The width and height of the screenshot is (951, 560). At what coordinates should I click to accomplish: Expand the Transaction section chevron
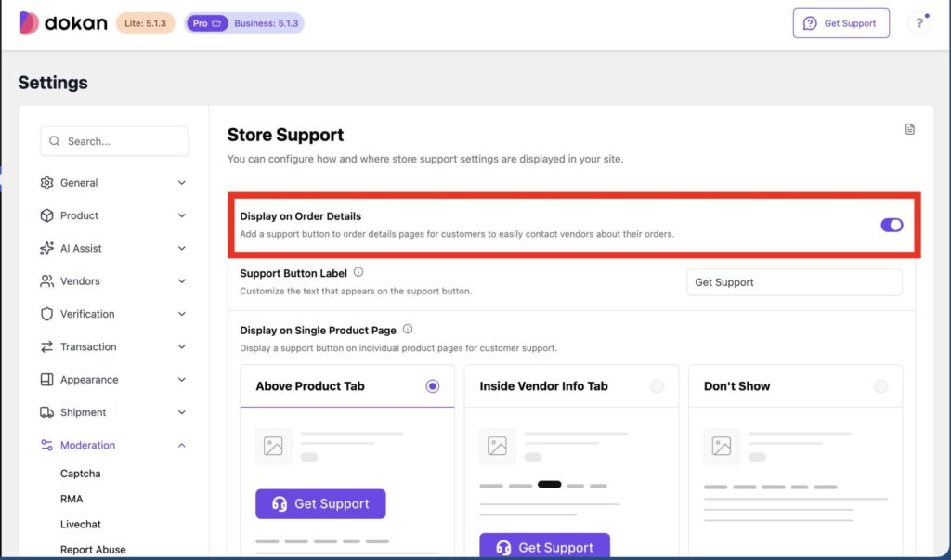(x=182, y=346)
